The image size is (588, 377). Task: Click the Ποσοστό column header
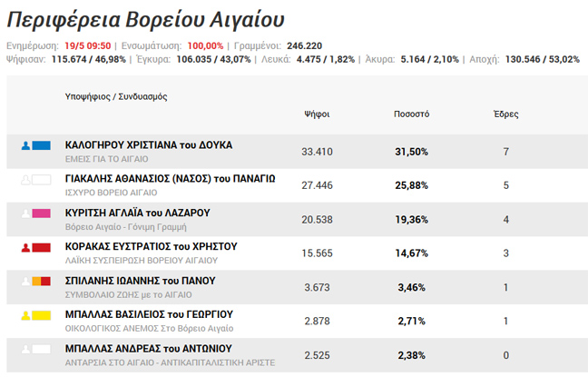[411, 114]
